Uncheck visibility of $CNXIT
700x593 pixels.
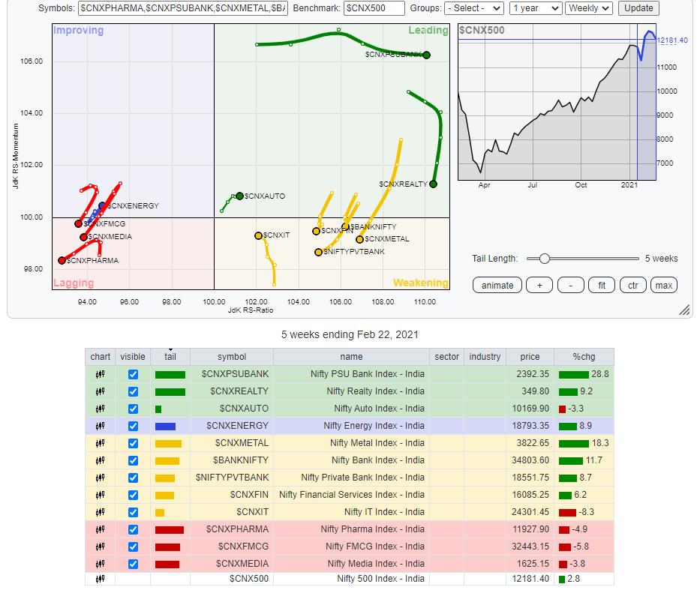pos(133,512)
